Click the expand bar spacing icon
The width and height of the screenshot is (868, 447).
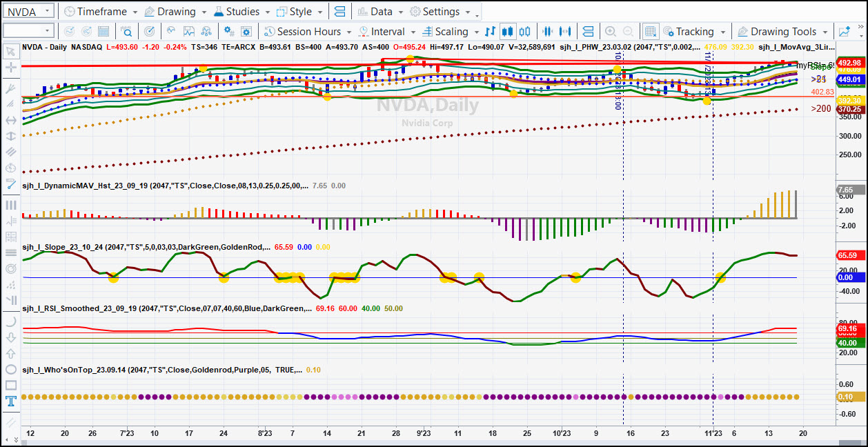coord(566,32)
